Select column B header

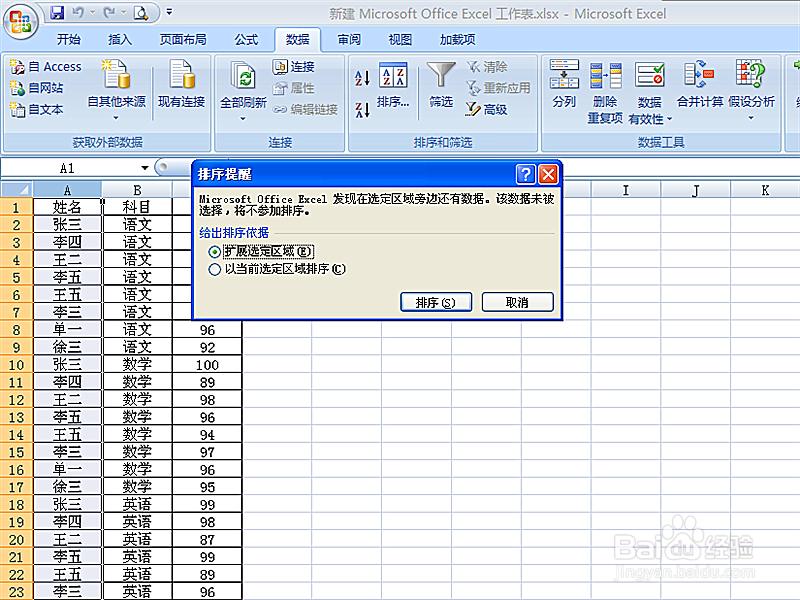(x=137, y=190)
